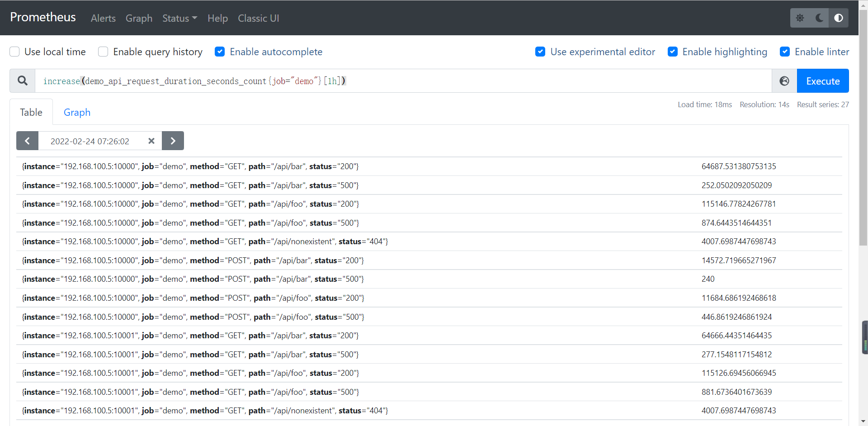Click series 10000 POST /api/bar status 200
Image resolution: width=868 pixels, height=426 pixels.
tap(193, 260)
